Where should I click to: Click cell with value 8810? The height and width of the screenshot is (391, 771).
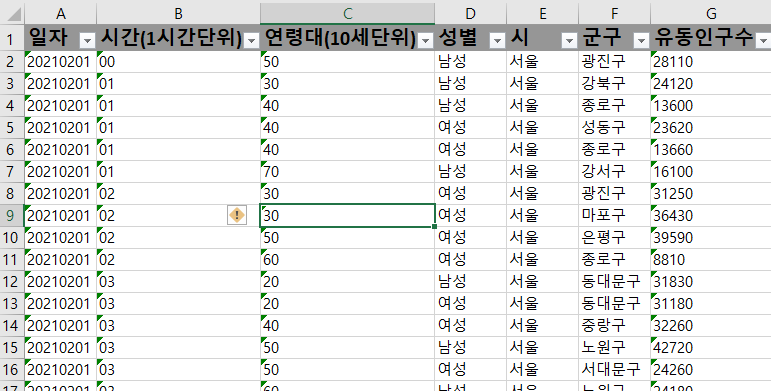click(x=711, y=259)
